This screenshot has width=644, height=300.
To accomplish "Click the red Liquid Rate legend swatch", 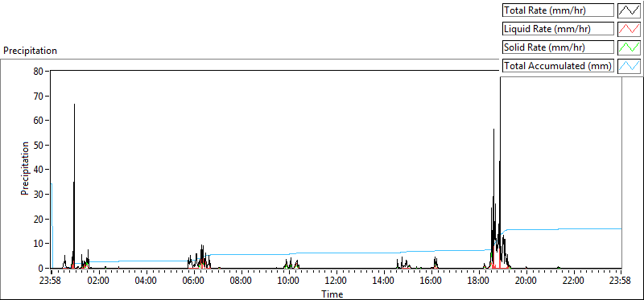I will [629, 29].
